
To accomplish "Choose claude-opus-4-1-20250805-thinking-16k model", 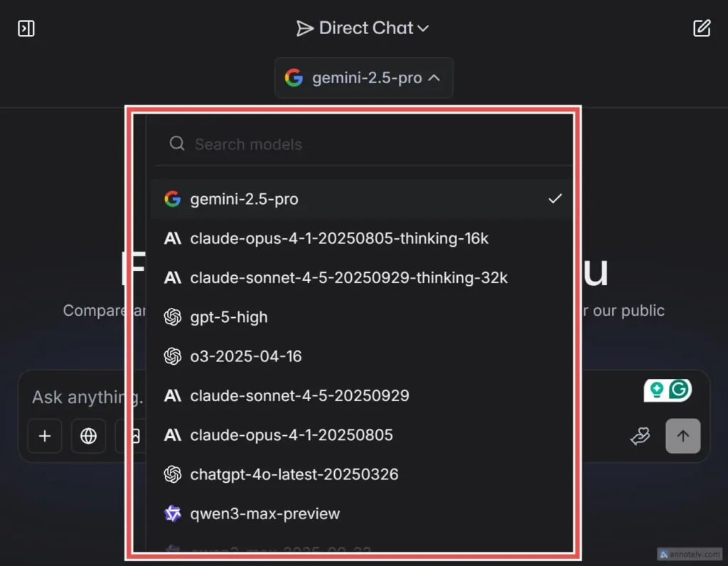I will click(339, 239).
